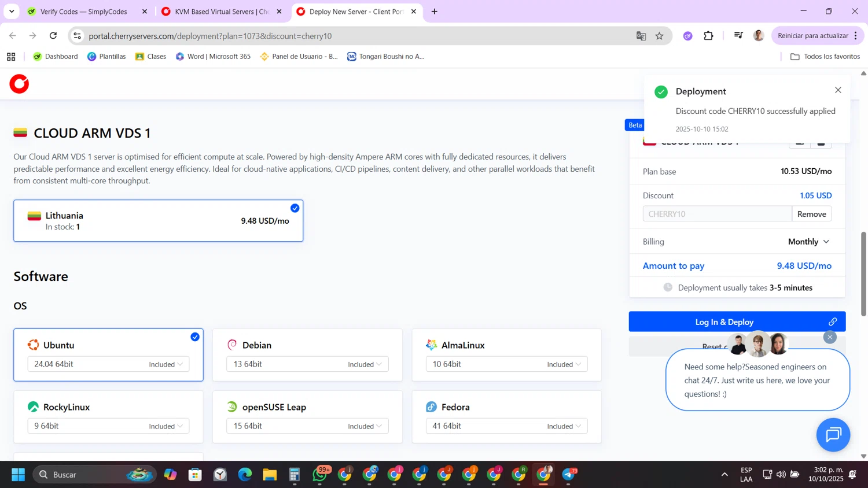Select the Debian OS card

click(x=307, y=355)
